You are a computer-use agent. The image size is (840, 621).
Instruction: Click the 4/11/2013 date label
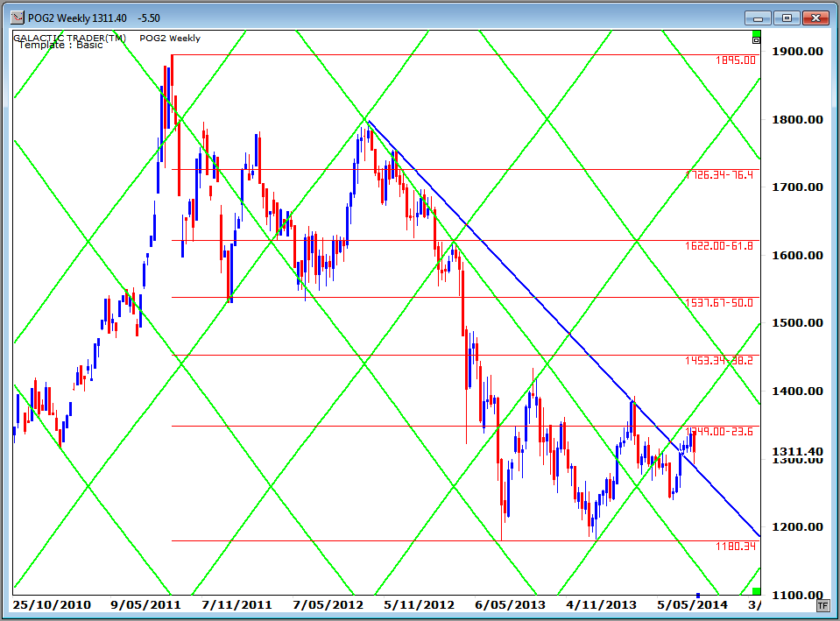coord(601,605)
